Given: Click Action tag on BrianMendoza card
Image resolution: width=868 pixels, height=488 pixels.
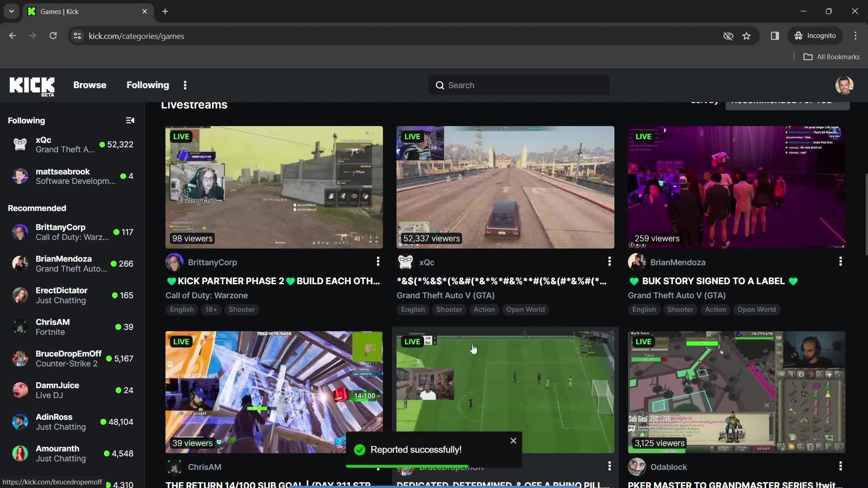Looking at the screenshot, I should (715, 310).
